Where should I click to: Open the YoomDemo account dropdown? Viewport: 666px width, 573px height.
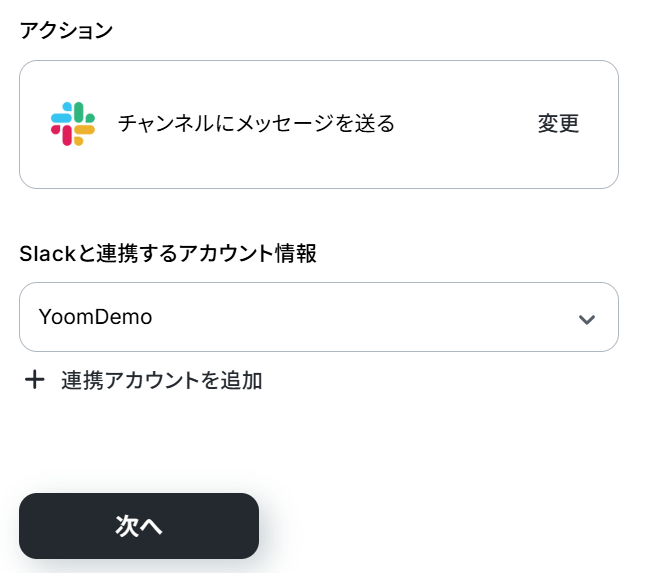318,317
